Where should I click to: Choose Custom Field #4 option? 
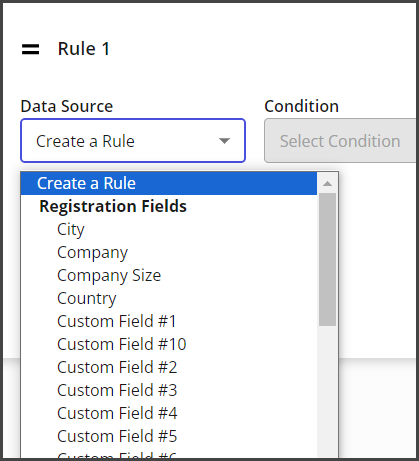169,413
